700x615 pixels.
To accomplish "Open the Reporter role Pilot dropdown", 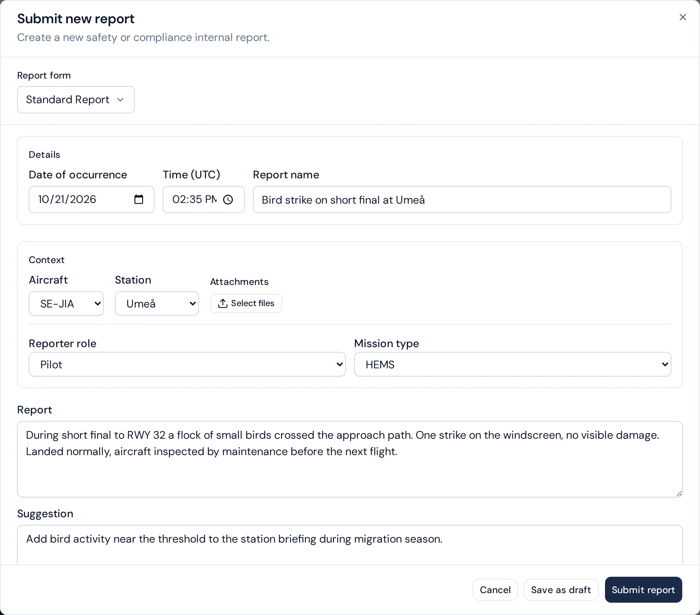I will (187, 364).
